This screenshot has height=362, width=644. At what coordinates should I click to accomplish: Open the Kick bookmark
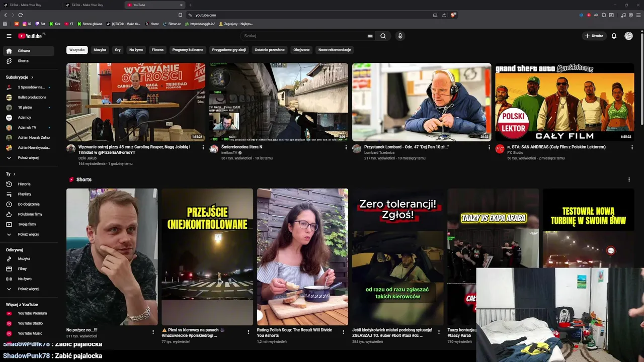click(54, 24)
